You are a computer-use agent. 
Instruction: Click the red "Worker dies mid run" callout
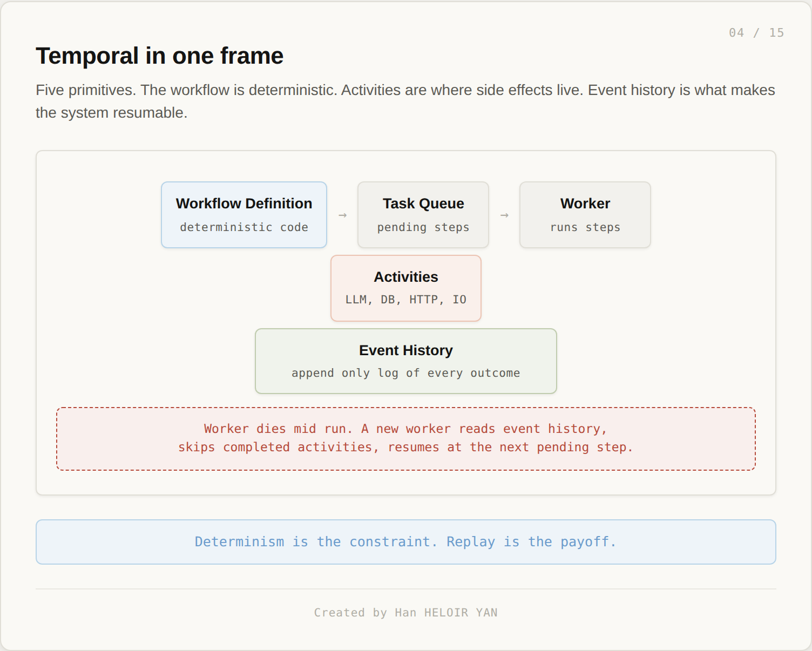tap(406, 439)
